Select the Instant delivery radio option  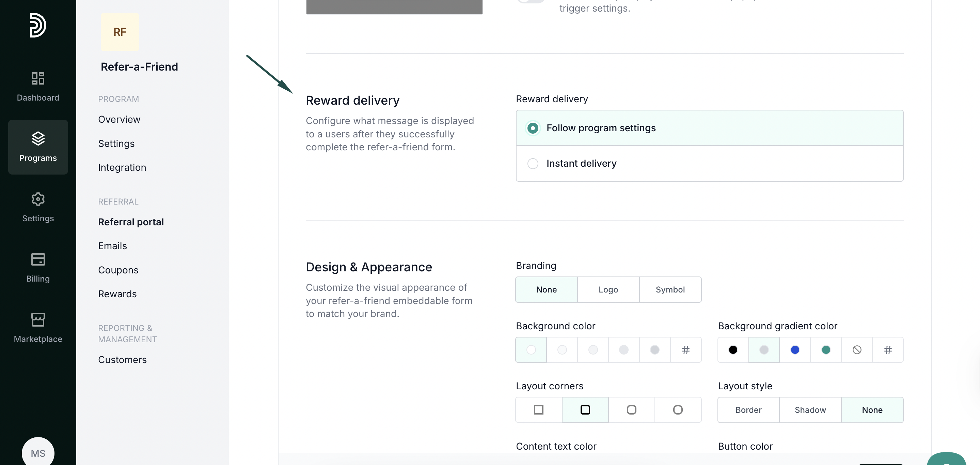[x=533, y=163]
